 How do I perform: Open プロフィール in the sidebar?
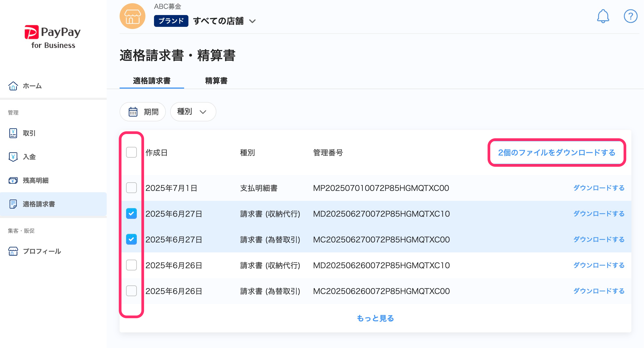[53, 251]
